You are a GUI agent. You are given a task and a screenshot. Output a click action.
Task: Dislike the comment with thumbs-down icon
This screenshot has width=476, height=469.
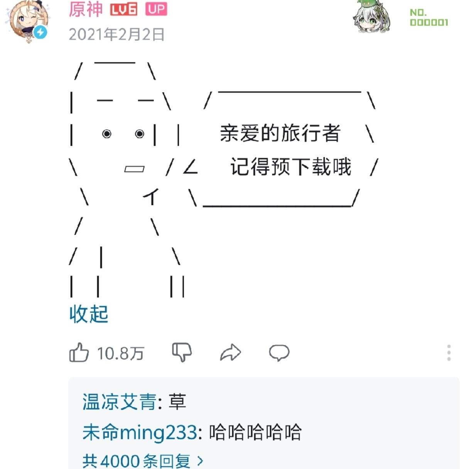[181, 352]
